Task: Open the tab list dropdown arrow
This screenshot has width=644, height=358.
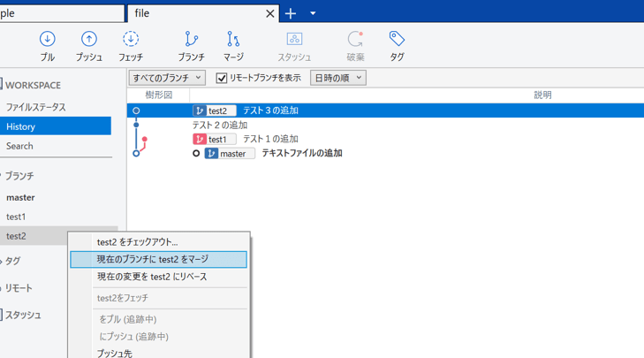Action: (313, 13)
